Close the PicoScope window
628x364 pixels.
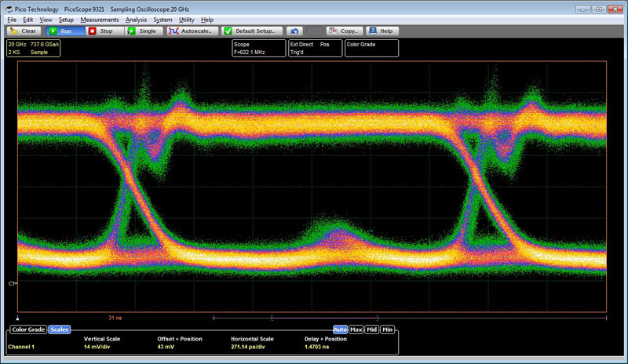pos(615,9)
